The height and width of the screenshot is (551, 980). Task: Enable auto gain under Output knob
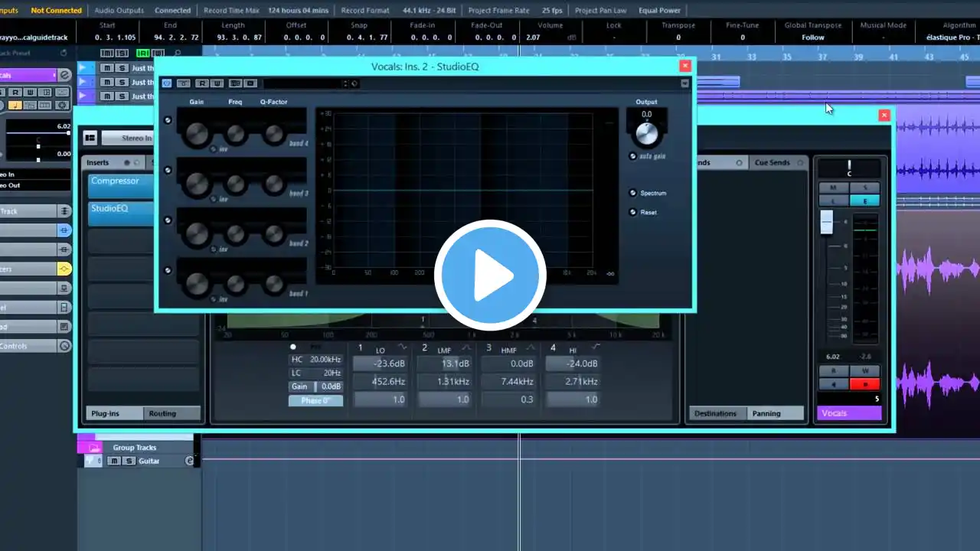pos(633,156)
